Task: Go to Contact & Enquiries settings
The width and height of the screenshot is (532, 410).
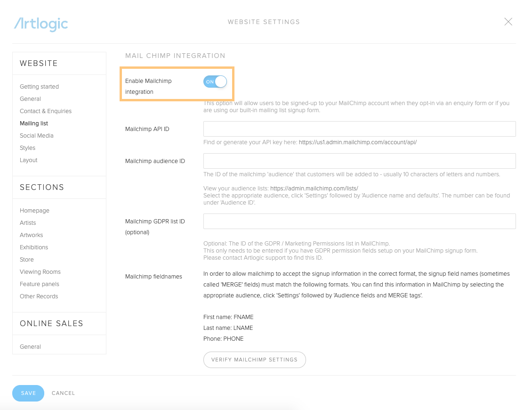Action: tap(46, 111)
